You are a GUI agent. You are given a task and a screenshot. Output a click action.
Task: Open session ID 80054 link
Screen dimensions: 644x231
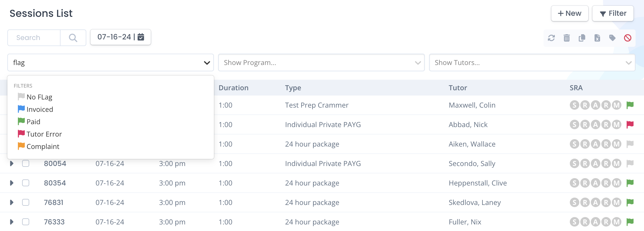[55, 163]
